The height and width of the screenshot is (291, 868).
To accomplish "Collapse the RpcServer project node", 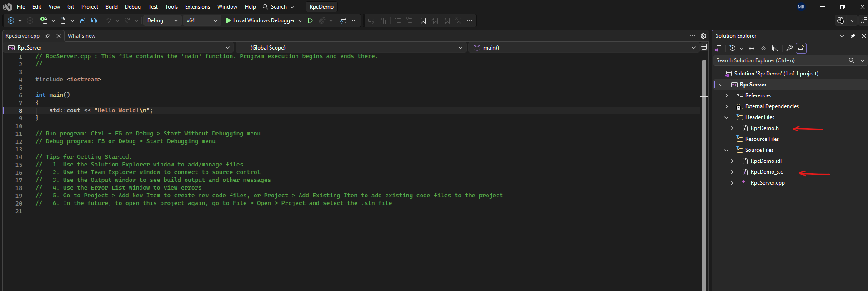I will point(721,85).
